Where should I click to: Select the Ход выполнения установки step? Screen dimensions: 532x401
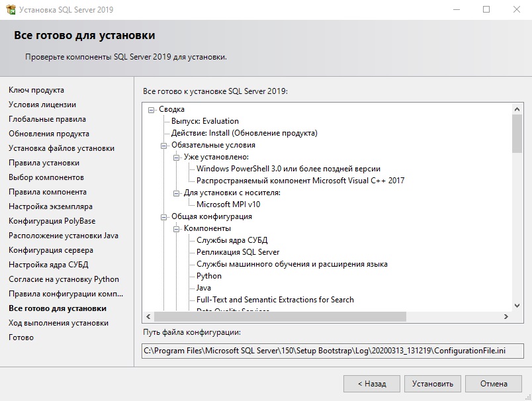(58, 323)
